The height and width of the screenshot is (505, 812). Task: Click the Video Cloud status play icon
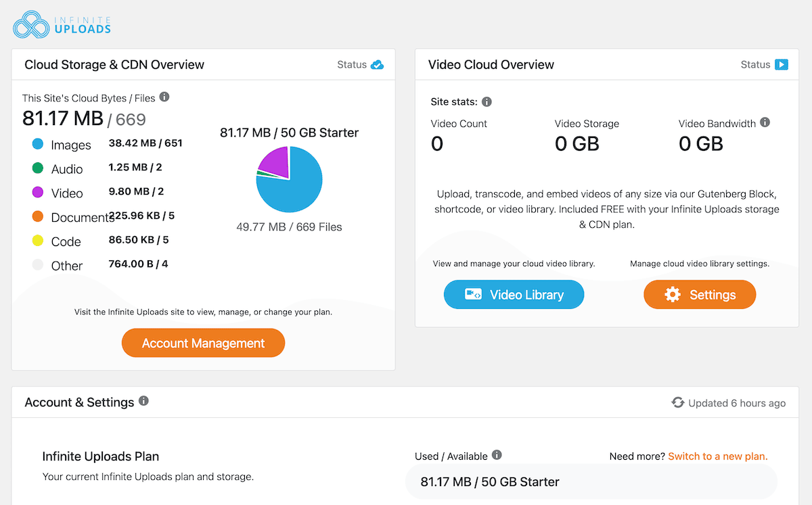point(782,65)
